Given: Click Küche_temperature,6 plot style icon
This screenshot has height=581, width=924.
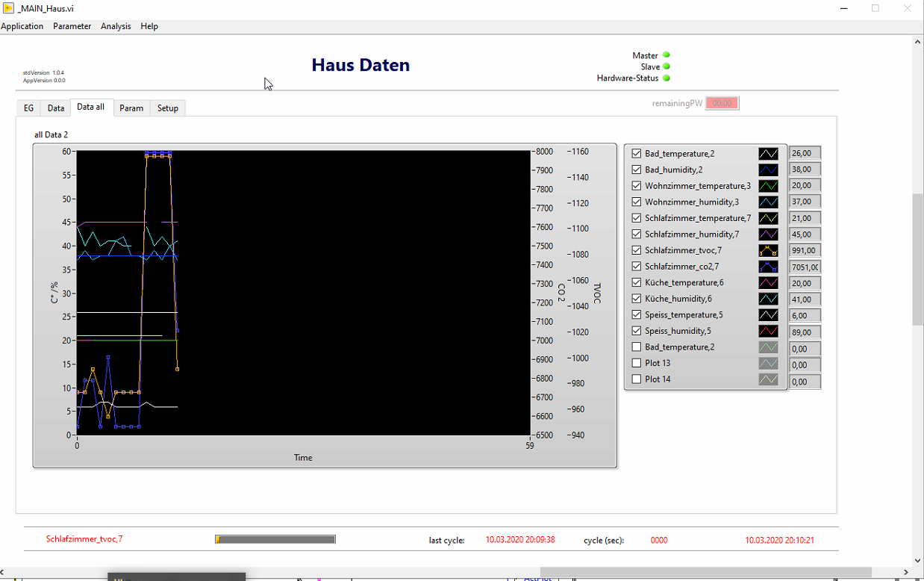Looking at the screenshot, I should coord(768,282).
